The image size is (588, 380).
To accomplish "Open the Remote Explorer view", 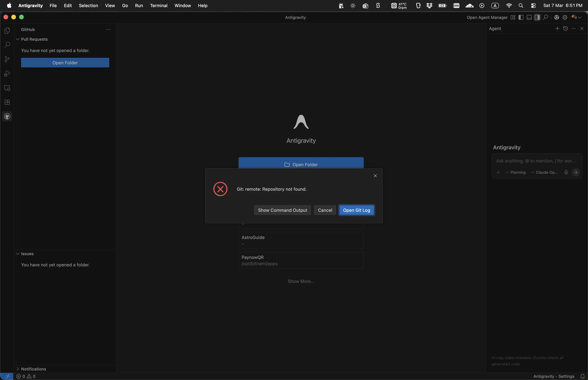I will click(7, 88).
